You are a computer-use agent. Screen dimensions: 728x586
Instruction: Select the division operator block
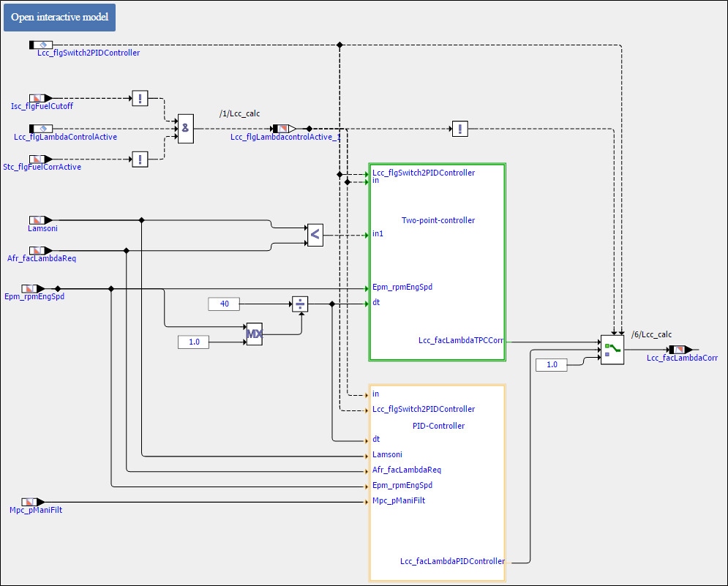pyautogui.click(x=299, y=304)
